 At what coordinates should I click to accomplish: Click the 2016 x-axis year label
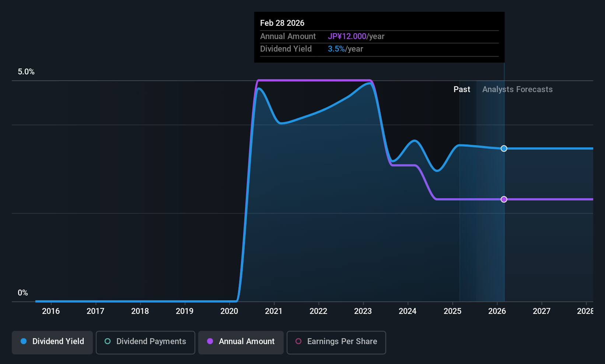[x=51, y=311]
